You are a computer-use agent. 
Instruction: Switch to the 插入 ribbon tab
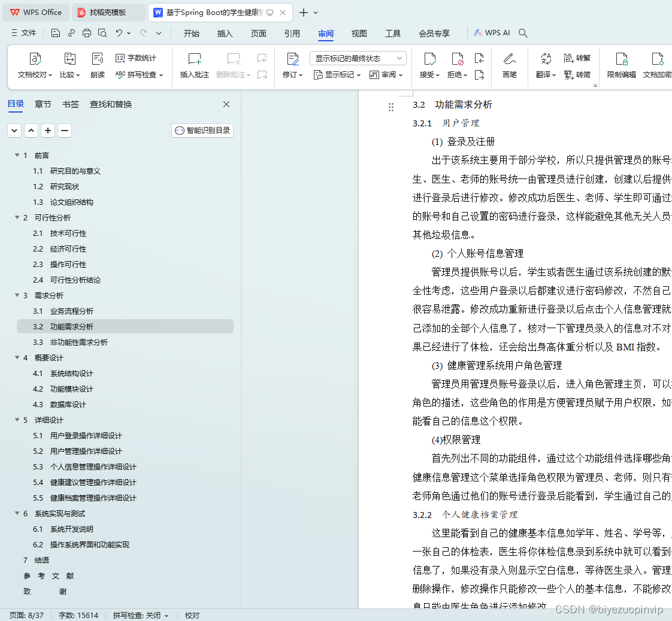(x=225, y=34)
